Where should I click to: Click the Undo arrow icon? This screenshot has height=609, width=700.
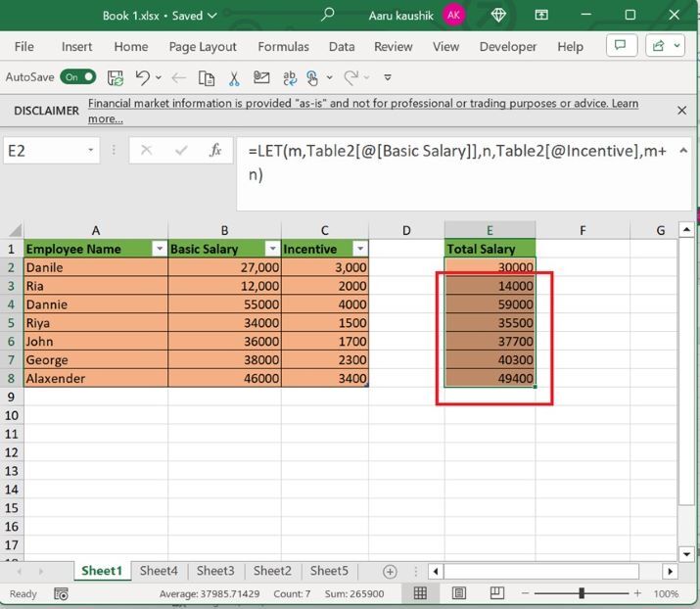coord(143,77)
